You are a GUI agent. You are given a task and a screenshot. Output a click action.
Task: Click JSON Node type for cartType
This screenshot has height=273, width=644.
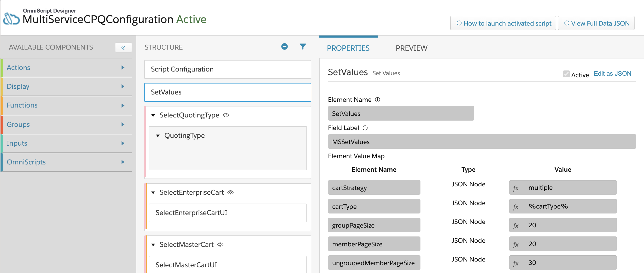tap(469, 203)
